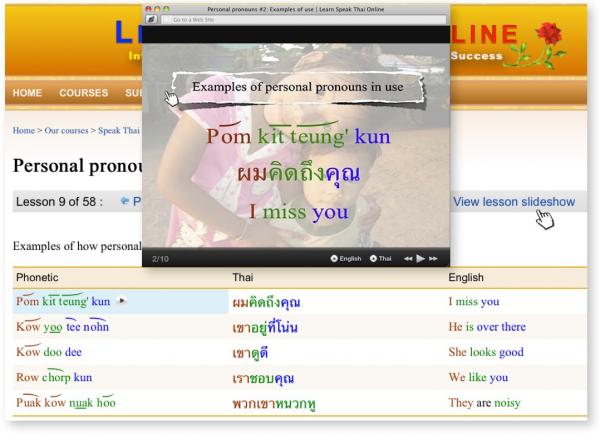Click Thai cell พวกเขาหนวกหู

pos(274,403)
